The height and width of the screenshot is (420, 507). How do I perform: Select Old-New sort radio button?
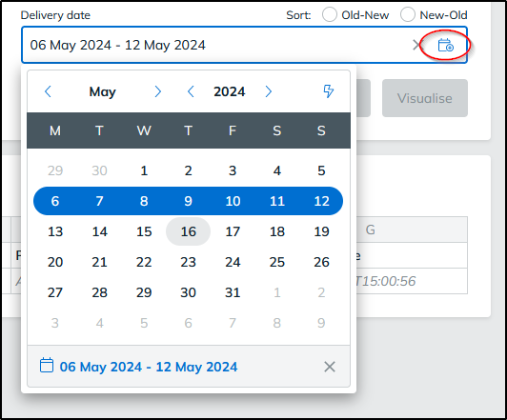tap(330, 15)
